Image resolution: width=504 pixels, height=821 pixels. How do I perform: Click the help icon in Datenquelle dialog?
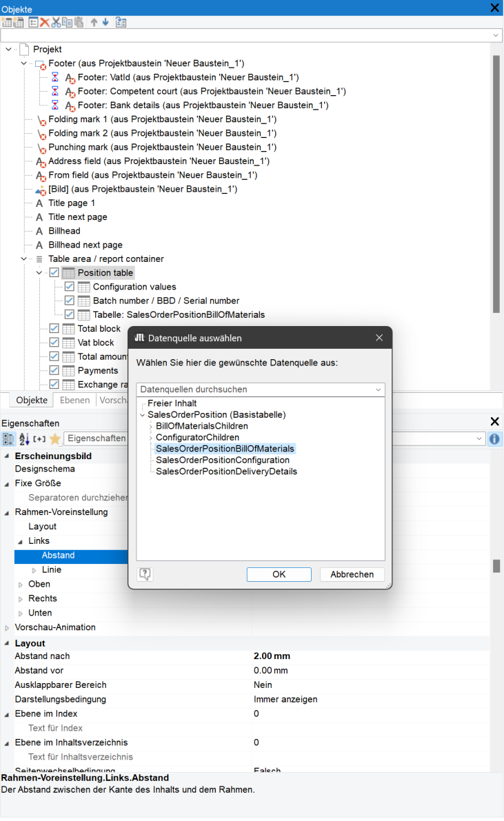[x=145, y=574]
